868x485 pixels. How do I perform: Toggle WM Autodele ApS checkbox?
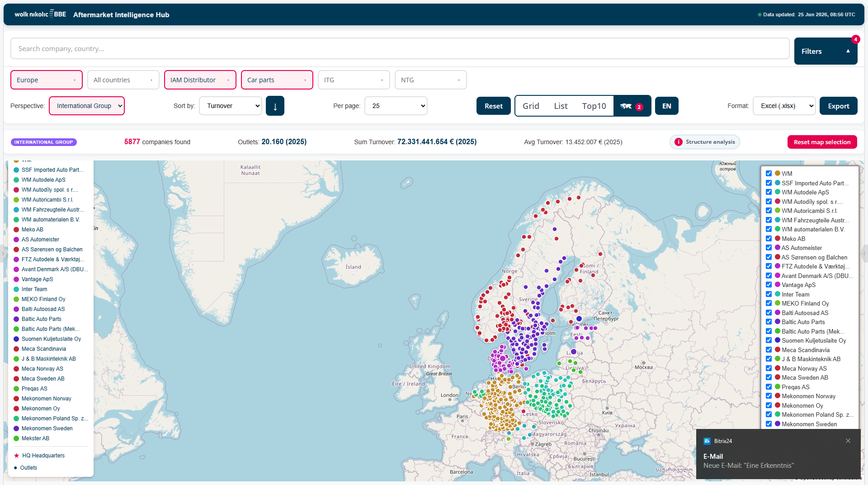pyautogui.click(x=769, y=192)
